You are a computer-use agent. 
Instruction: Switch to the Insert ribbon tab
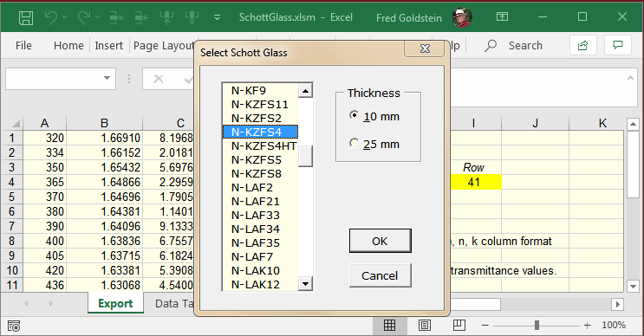(x=109, y=46)
